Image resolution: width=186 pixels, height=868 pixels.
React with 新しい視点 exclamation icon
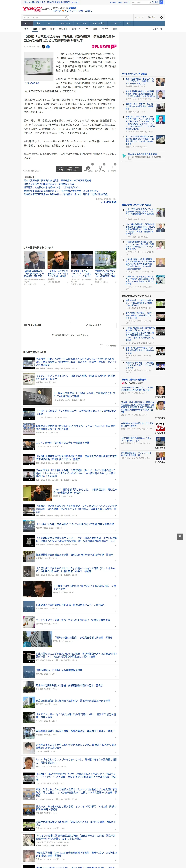coord(112,168)
